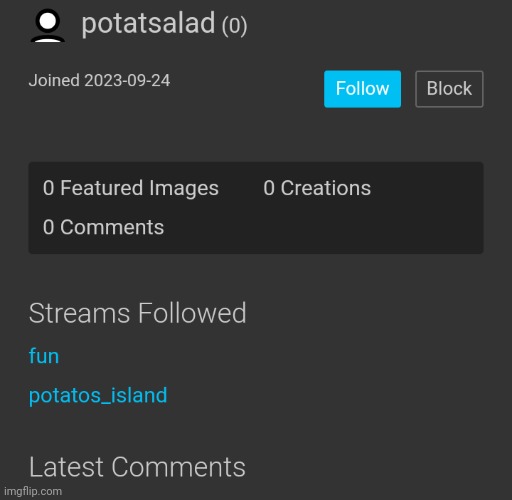Open the potatos_island stream link
This screenshot has height=500, width=512.
(98, 395)
